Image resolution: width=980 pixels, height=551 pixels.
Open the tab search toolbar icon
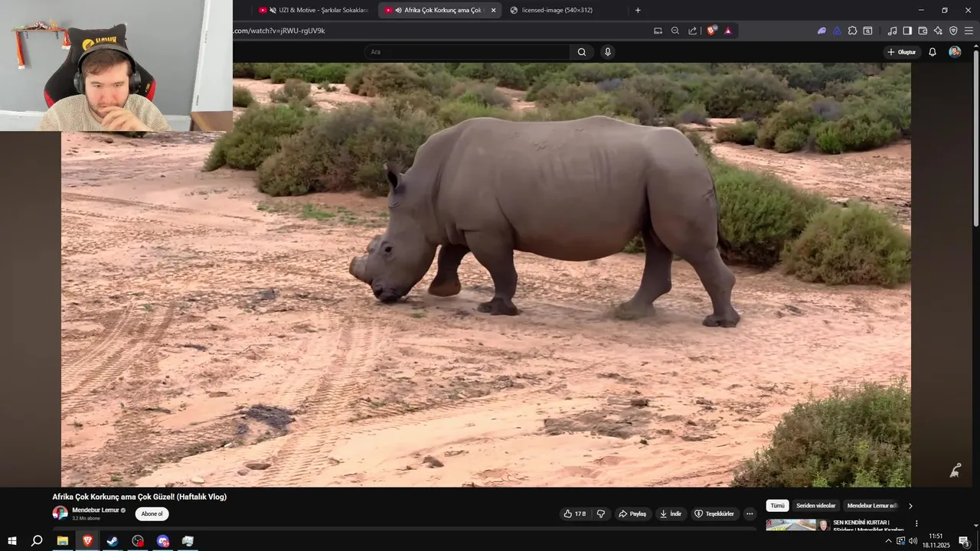point(867,31)
